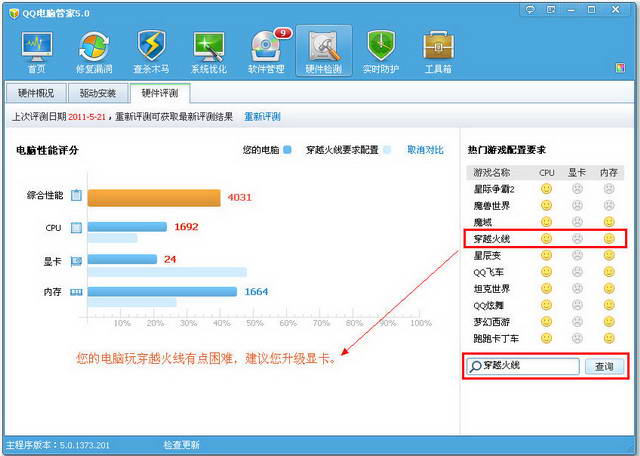
Task: Switch to the 硬件概况 tab
Action: (37, 93)
